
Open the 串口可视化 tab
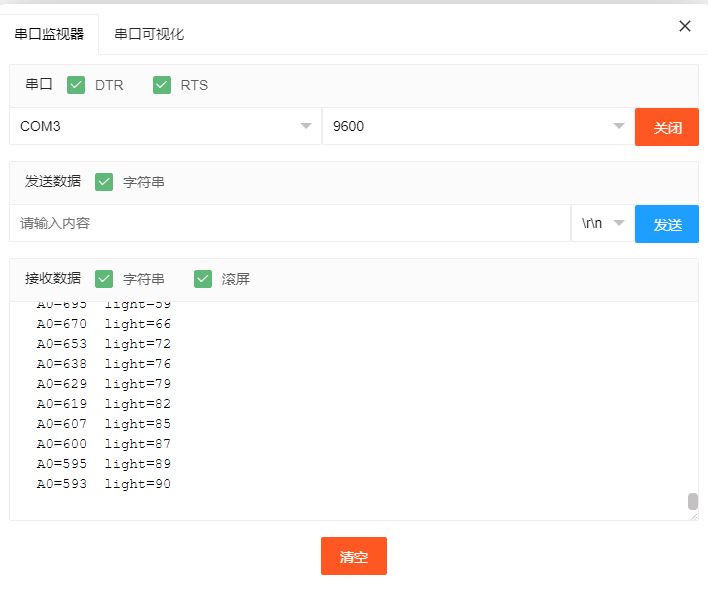tap(149, 34)
